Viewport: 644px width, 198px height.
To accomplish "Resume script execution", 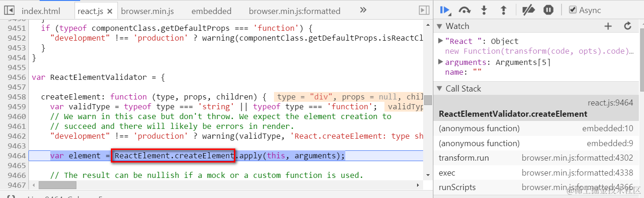I will pyautogui.click(x=445, y=10).
